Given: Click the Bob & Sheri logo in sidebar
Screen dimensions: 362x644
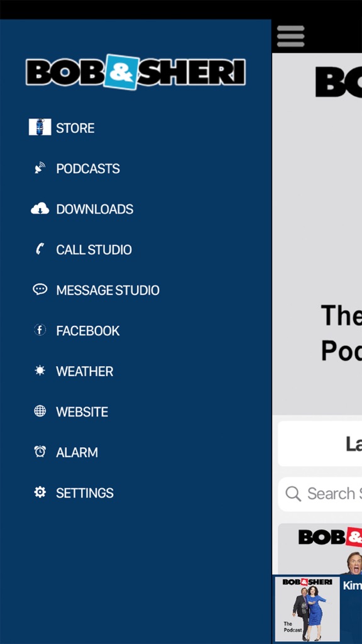Looking at the screenshot, I should coord(136,72).
